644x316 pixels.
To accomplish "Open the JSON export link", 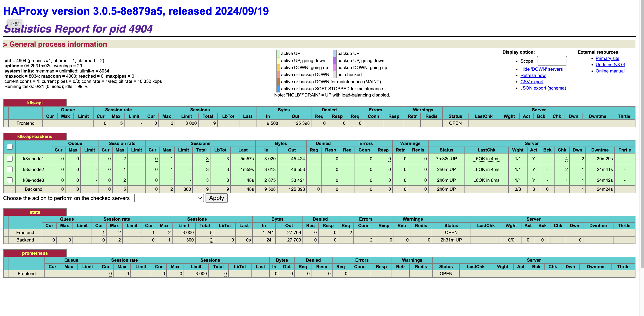I will (x=533, y=88).
